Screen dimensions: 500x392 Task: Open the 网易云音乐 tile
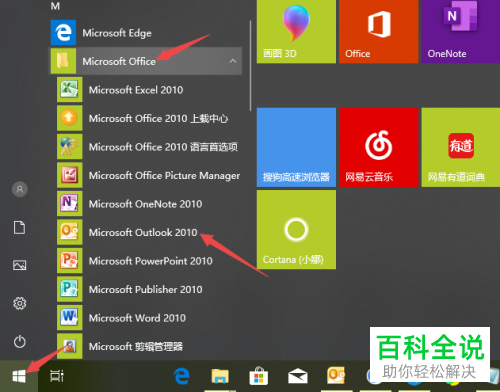(379, 147)
